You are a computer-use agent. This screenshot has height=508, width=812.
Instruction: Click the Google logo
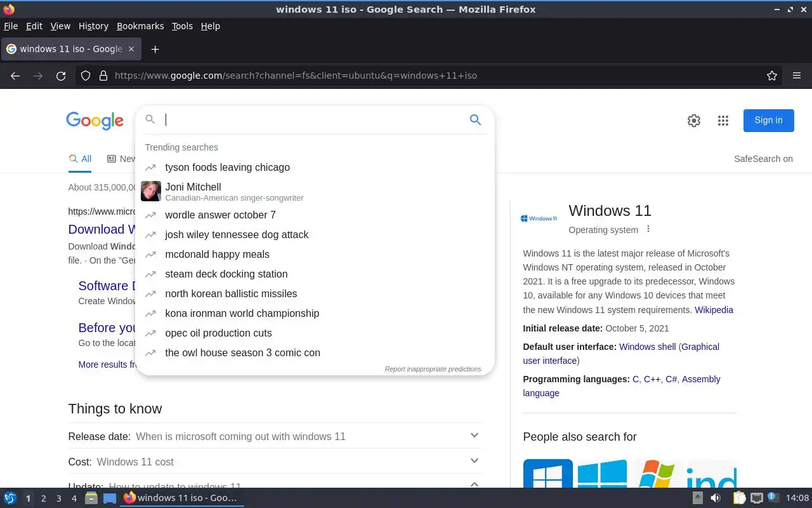95,121
